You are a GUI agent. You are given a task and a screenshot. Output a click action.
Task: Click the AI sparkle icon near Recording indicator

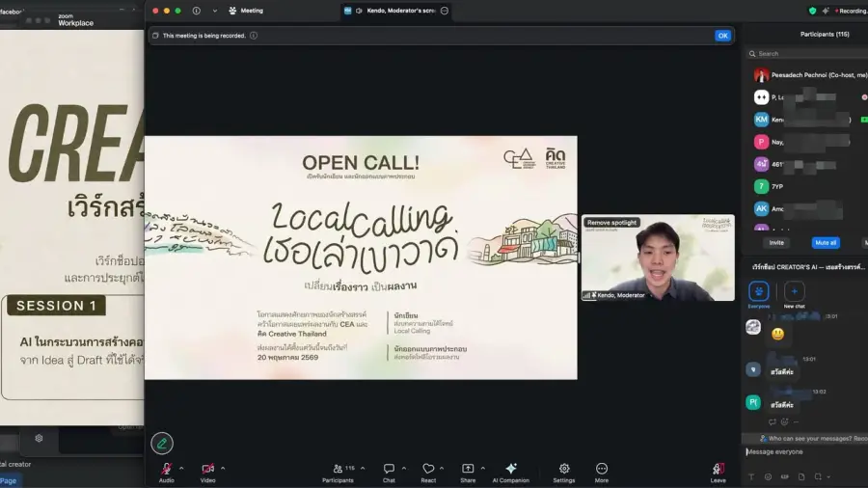[826, 11]
